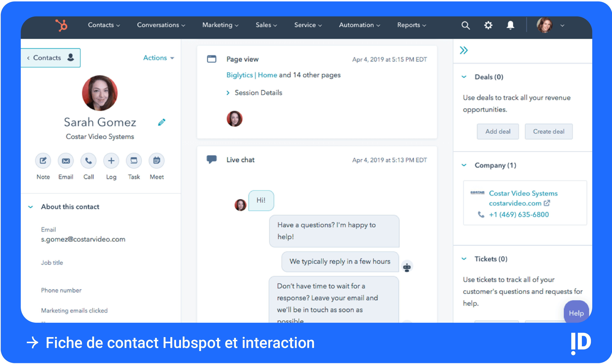
Task: Open the search magnifier icon
Action: click(x=465, y=25)
